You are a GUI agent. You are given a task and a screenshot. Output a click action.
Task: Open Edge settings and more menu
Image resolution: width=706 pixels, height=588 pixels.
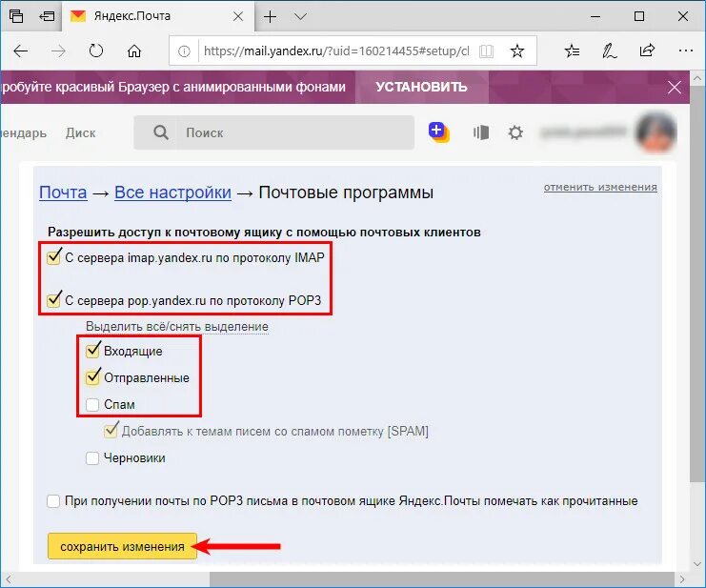click(685, 51)
